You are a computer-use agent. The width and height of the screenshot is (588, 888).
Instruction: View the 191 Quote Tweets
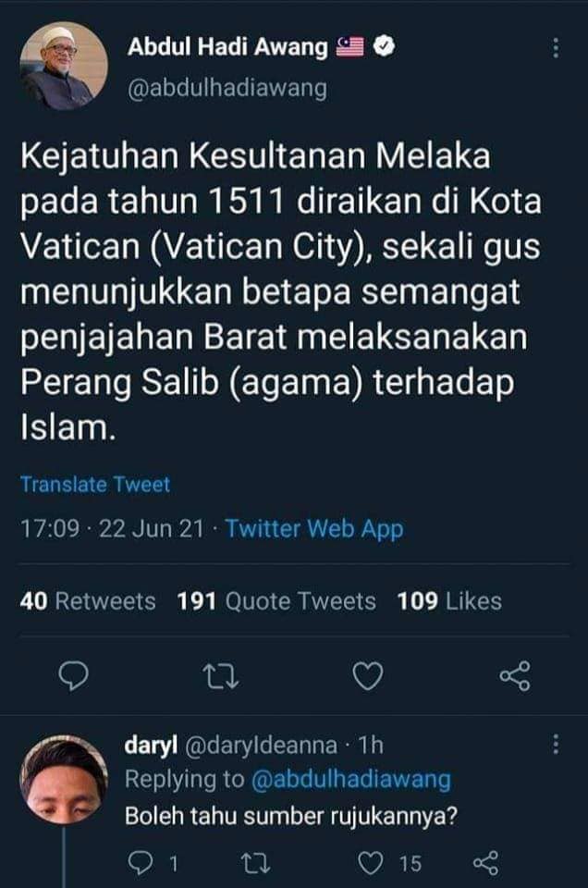(276, 601)
